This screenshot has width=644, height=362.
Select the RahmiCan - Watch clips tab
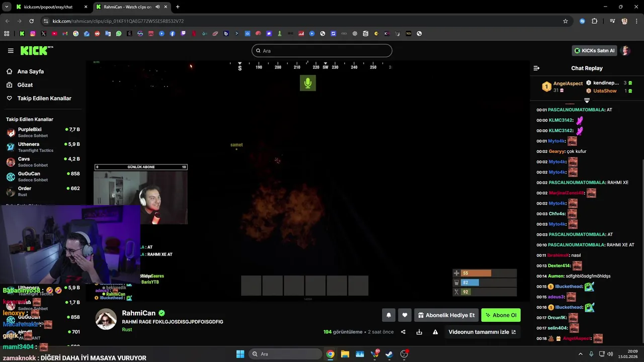pos(131,7)
